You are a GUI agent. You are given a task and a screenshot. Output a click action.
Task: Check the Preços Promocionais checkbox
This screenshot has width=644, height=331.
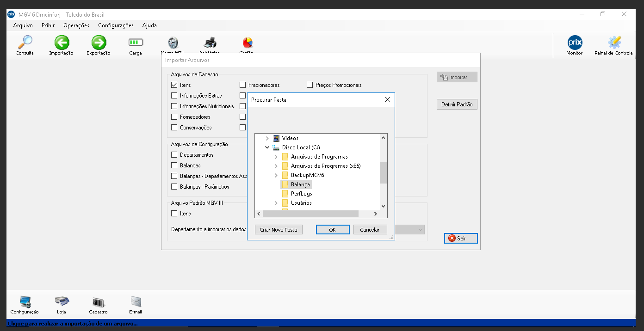[310, 85]
